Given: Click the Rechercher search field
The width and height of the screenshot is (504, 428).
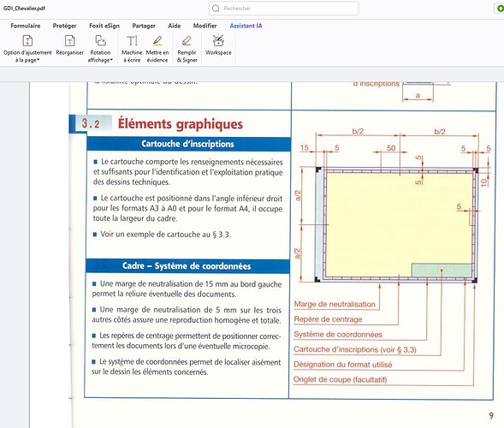Looking at the screenshot, I should tap(284, 9).
